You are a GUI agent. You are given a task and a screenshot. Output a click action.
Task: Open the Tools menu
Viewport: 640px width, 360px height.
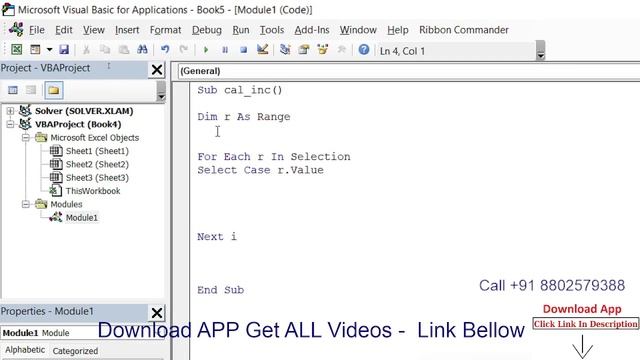pos(271,30)
